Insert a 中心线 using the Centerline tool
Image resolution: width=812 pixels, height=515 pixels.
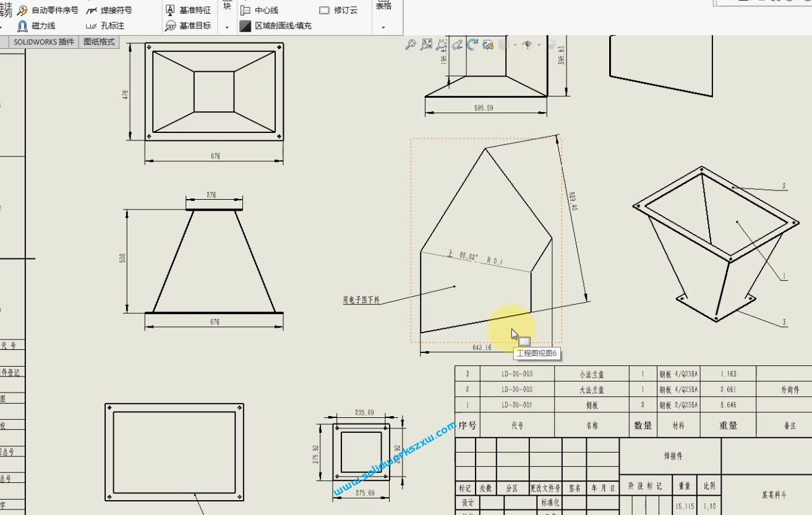coord(263,10)
